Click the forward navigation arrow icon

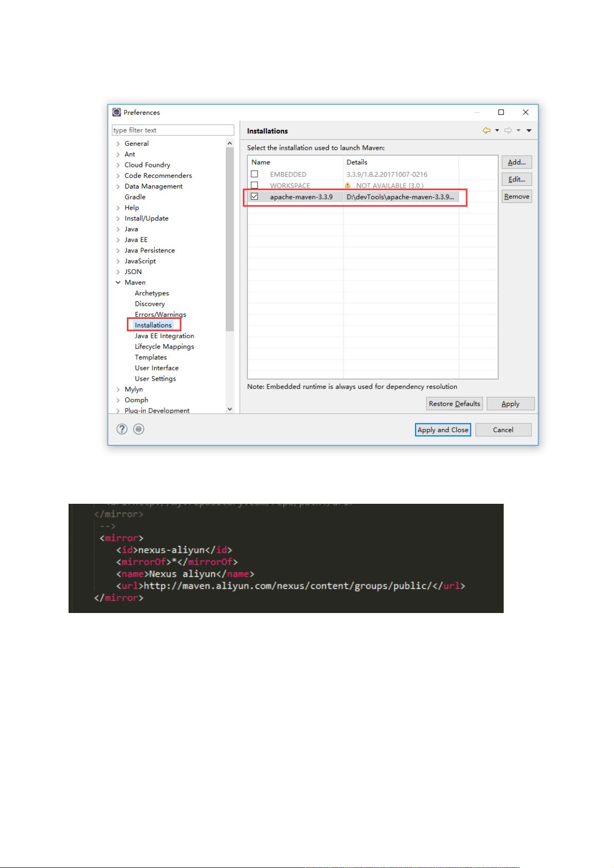point(508,130)
